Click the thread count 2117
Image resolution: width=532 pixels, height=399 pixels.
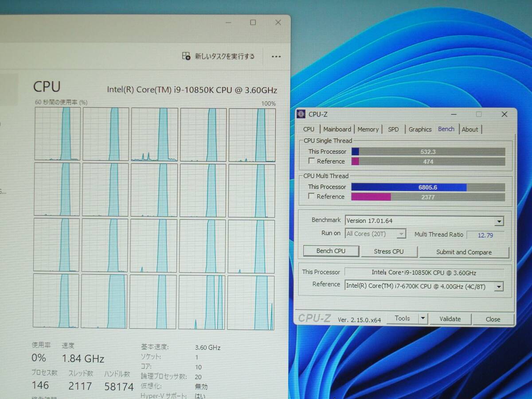80,386
